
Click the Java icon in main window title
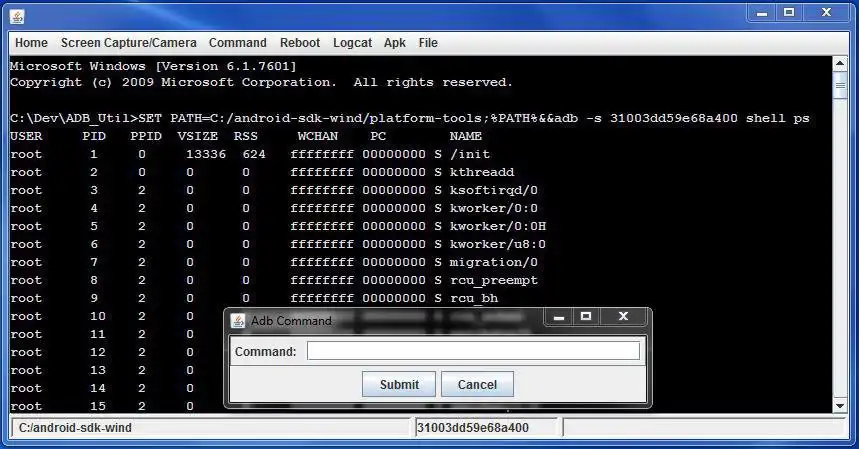tap(18, 17)
